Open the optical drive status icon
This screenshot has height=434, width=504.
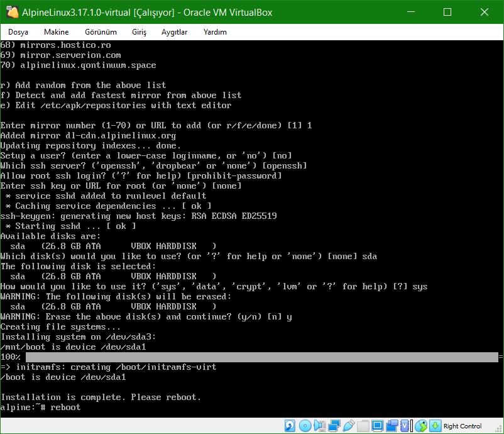coord(305,426)
